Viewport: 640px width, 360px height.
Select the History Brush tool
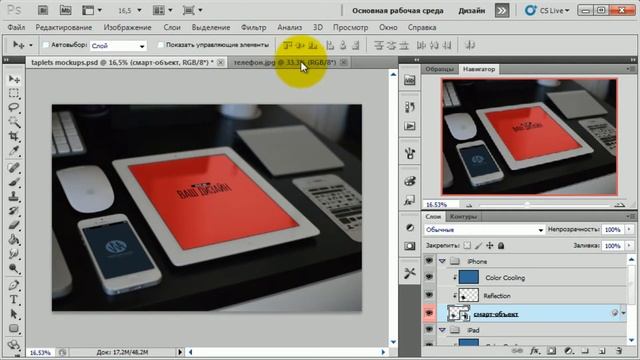[14, 211]
